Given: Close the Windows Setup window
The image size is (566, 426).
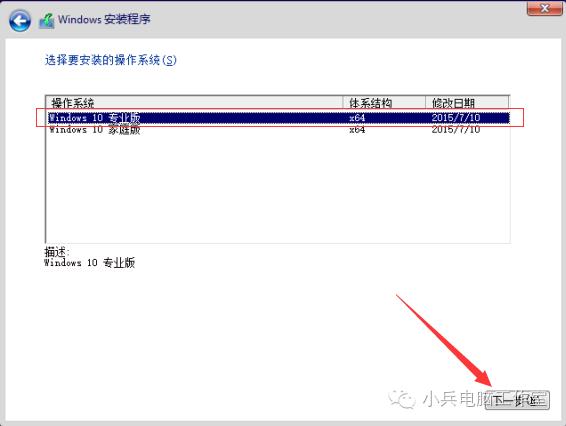Looking at the screenshot, I should tap(544, 8).
